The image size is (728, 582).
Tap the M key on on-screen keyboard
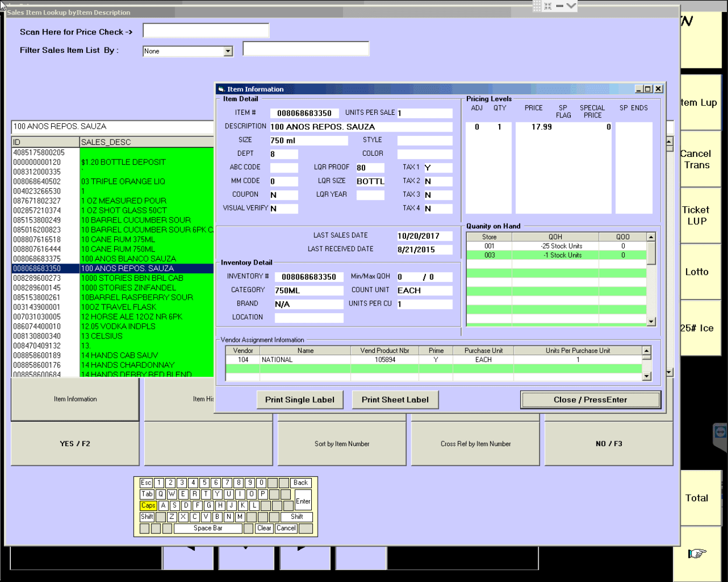coord(240,517)
